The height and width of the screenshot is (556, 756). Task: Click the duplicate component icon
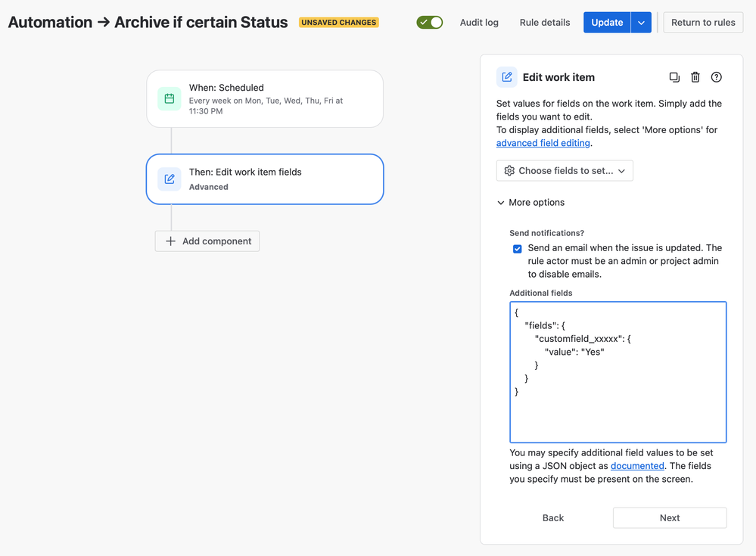674,77
